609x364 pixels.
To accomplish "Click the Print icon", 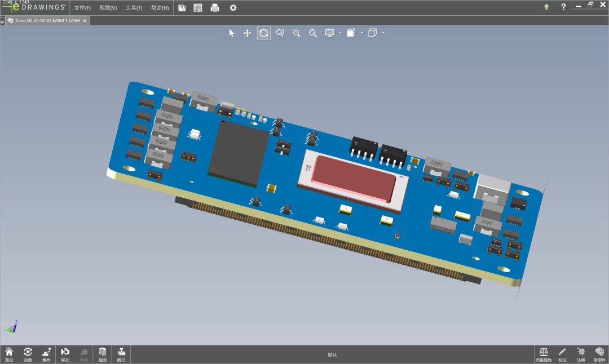I will [215, 8].
